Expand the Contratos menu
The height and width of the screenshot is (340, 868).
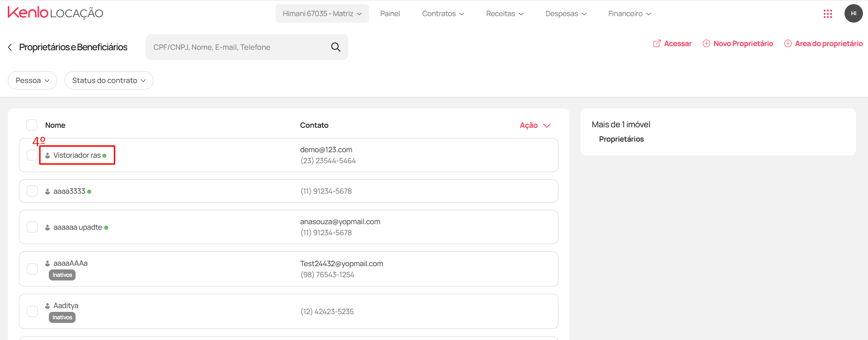443,14
